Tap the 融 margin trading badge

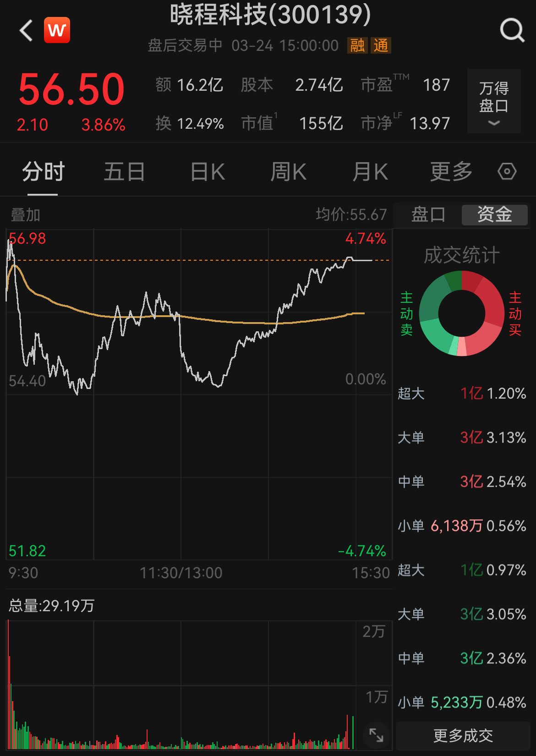(357, 45)
